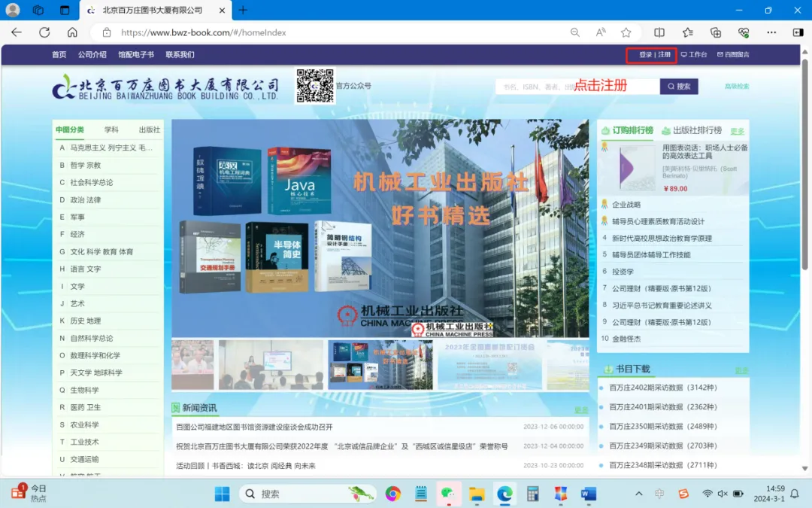The height and width of the screenshot is (508, 812).
Task: Open Word from the taskbar
Action: point(588,494)
